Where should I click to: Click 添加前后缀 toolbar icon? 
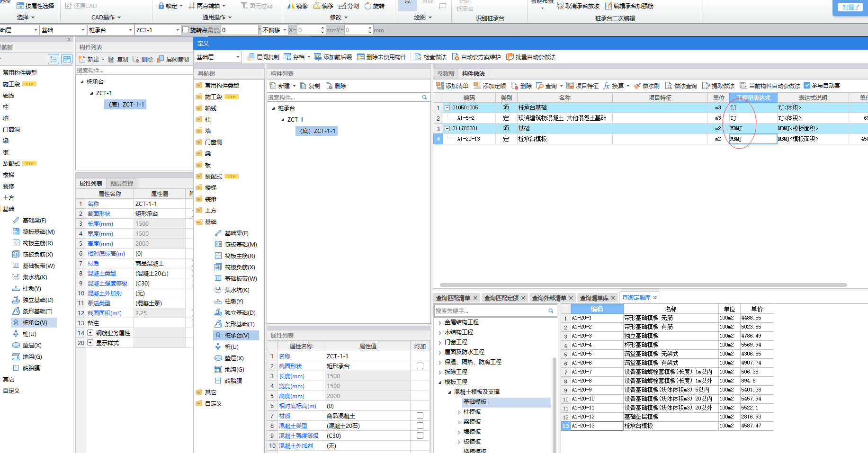(x=318, y=57)
